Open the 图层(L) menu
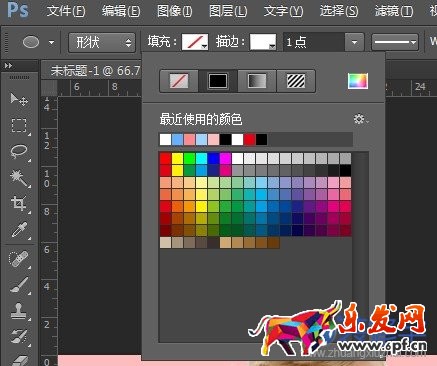The width and height of the screenshot is (437, 366). tap(228, 11)
